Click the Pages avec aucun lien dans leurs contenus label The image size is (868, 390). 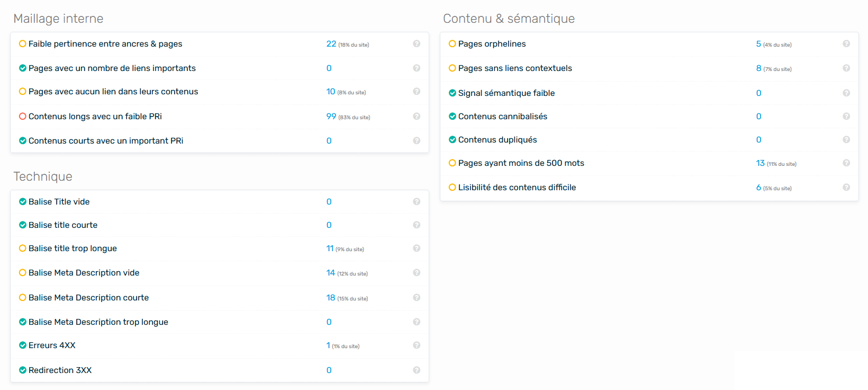pos(113,92)
